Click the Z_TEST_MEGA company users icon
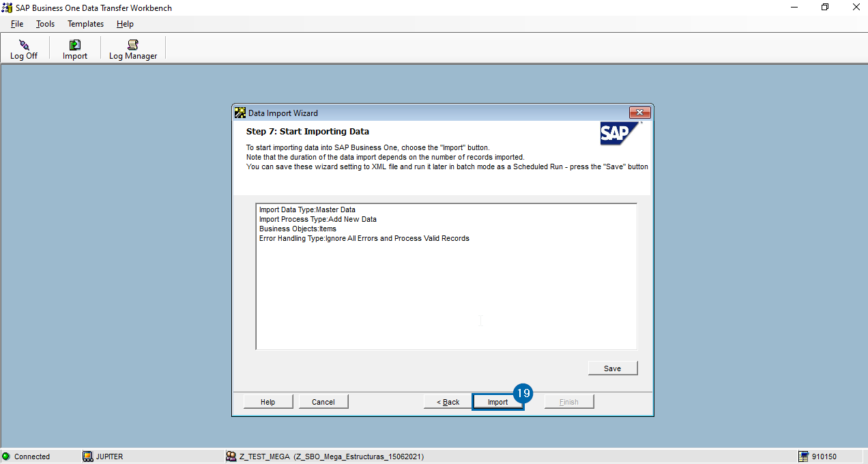The width and height of the screenshot is (868, 464). (231, 456)
